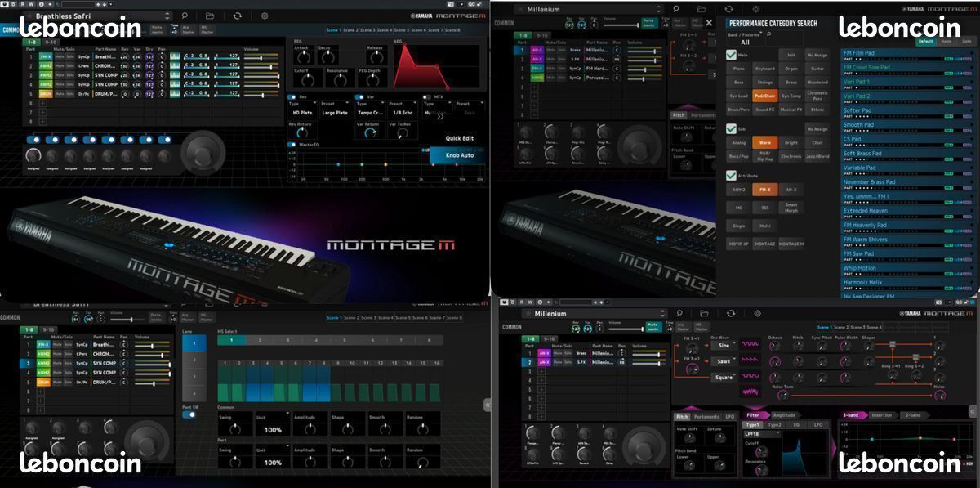Open the gear icon in Millenium oscillator view
The height and width of the screenshot is (488, 980).
[757, 313]
